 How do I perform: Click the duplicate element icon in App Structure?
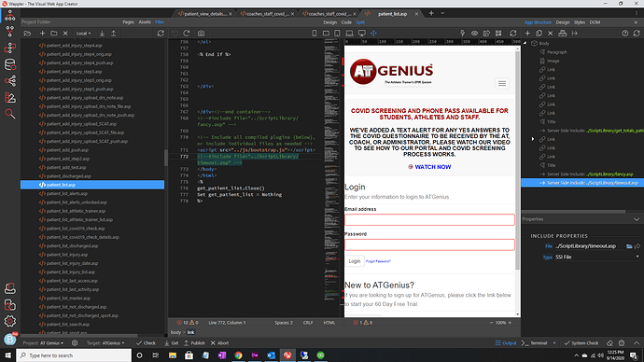point(539,34)
